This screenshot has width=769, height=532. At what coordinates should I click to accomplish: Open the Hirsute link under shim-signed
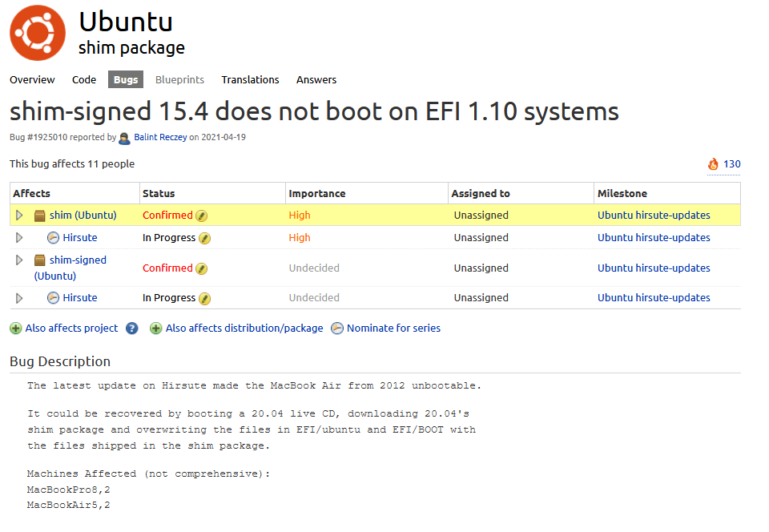(80, 297)
